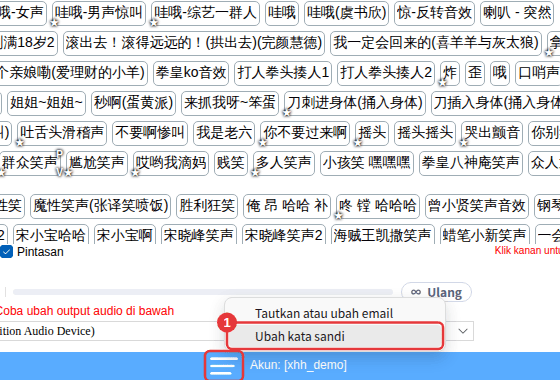
Task: Play the '炸' sound button
Action: 450,73
